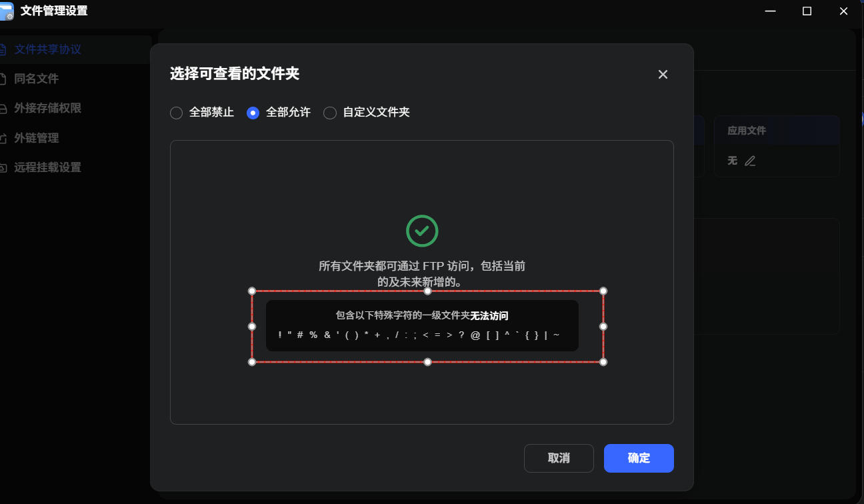Click the 同名文件 file icon

click(3, 79)
